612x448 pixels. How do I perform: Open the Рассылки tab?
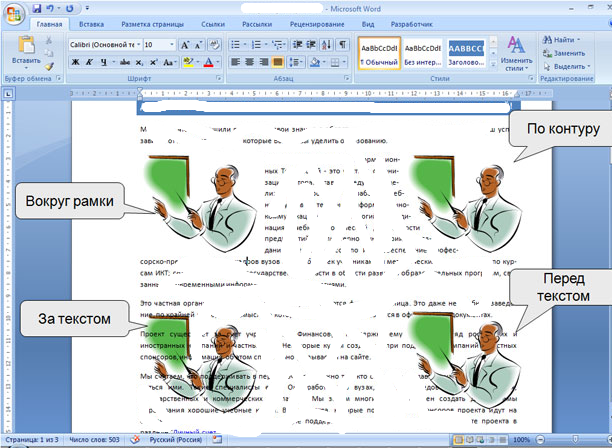click(x=257, y=24)
